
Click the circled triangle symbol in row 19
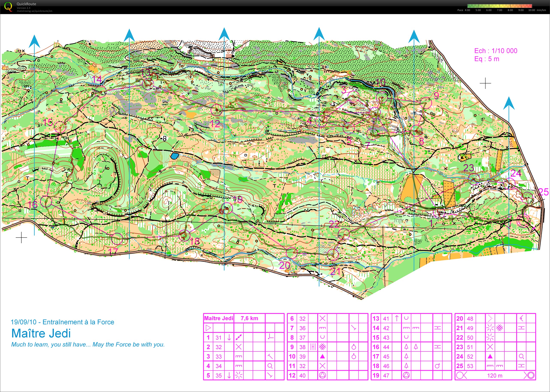(x=406, y=375)
